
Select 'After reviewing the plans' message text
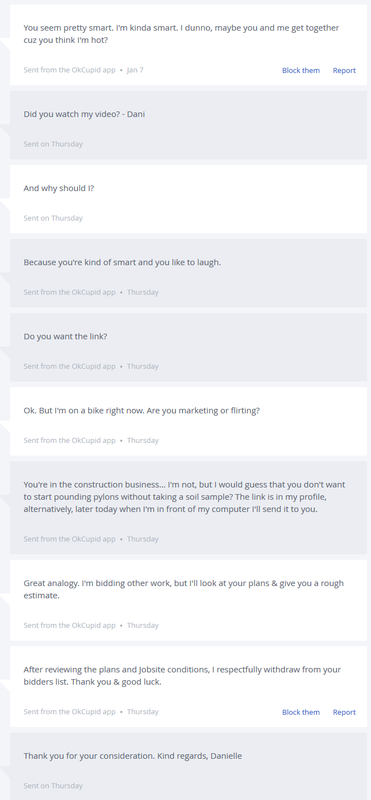(x=182, y=675)
